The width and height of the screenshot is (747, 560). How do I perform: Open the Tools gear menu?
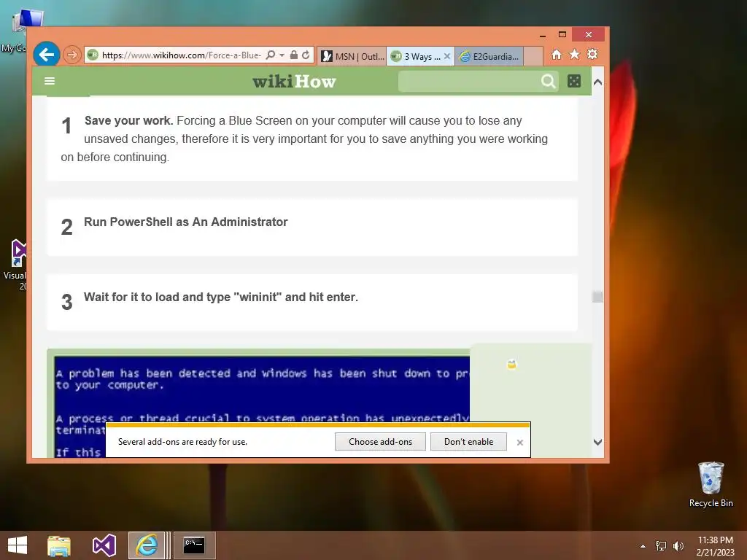pyautogui.click(x=592, y=54)
